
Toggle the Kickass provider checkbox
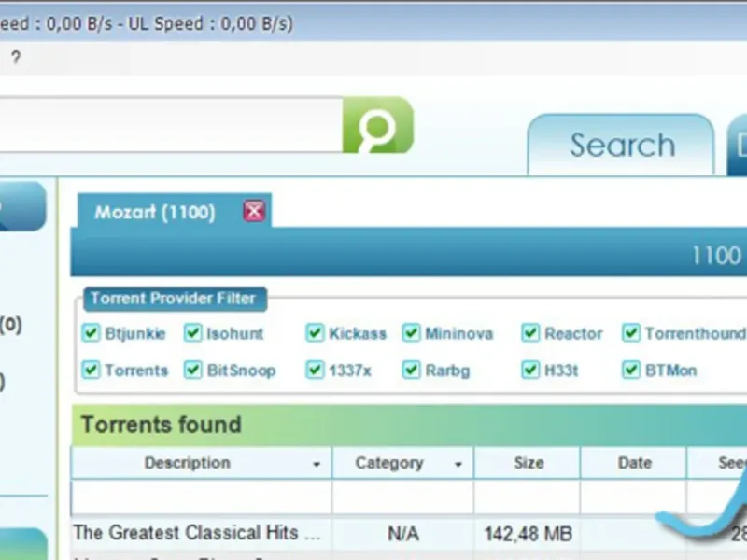315,333
